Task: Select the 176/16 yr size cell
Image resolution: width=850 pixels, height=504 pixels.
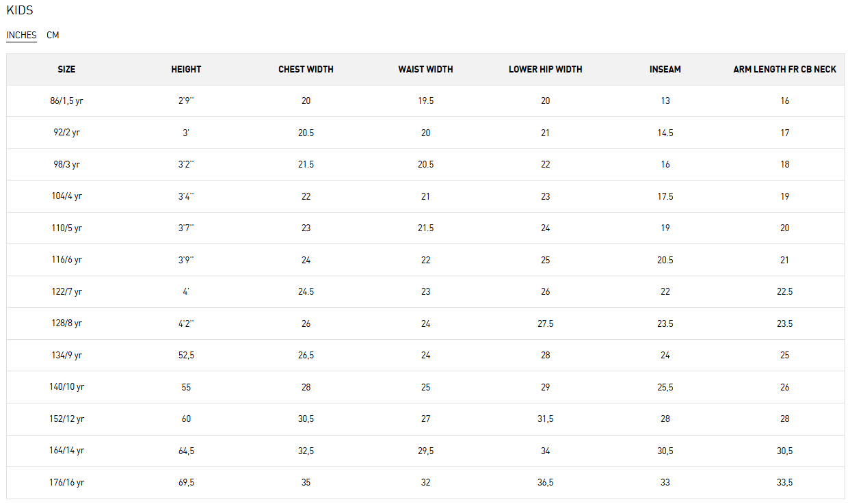Action: 66,482
